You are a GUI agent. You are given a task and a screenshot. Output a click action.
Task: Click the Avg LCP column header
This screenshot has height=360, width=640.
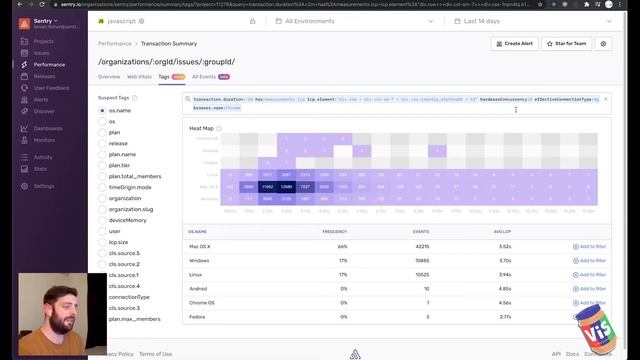(502, 232)
